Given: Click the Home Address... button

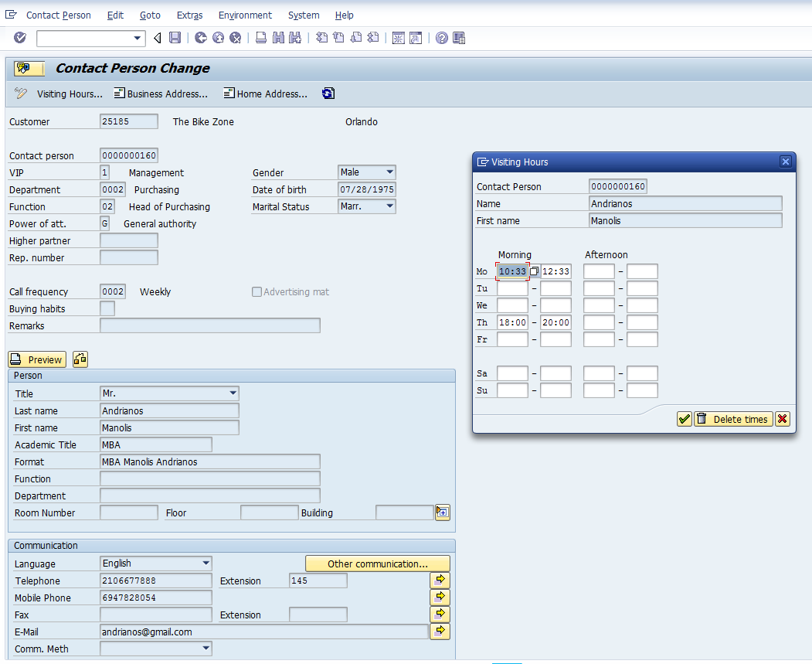Looking at the screenshot, I should coord(265,94).
